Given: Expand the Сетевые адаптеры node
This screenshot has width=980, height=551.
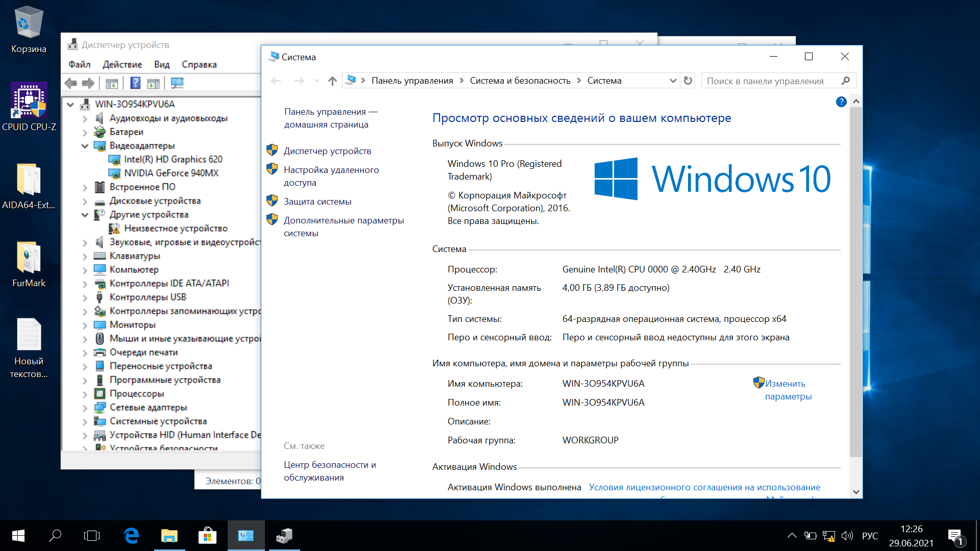Looking at the screenshot, I should coord(85,408).
